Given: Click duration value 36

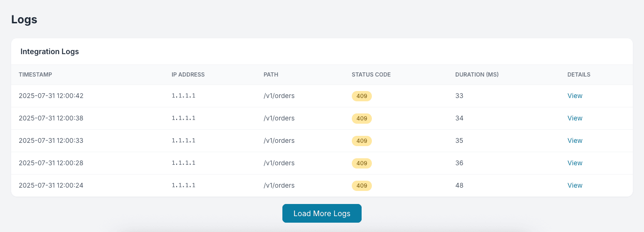Looking at the screenshot, I should [x=459, y=163].
